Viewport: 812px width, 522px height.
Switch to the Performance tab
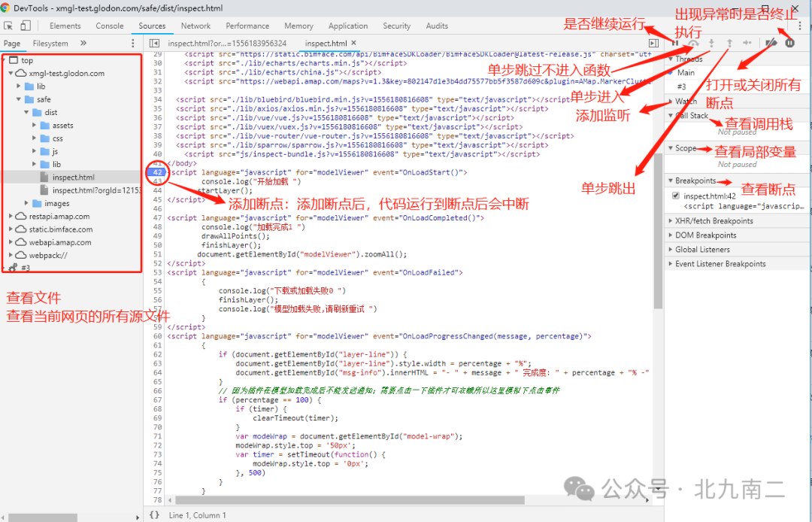[247, 26]
